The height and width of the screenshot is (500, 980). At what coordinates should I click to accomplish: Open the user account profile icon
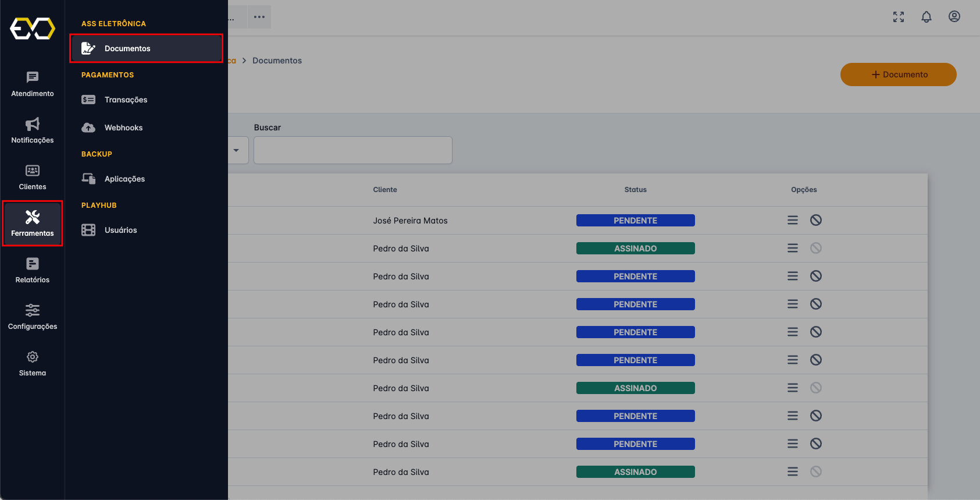click(954, 17)
